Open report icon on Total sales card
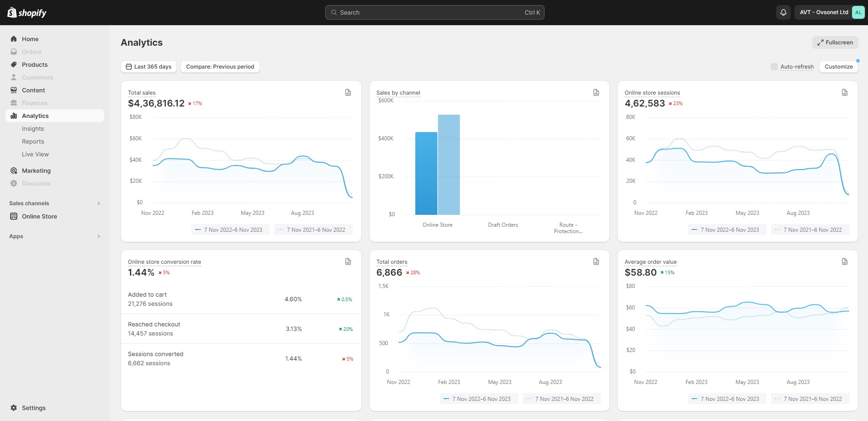This screenshot has width=868, height=421. (348, 92)
